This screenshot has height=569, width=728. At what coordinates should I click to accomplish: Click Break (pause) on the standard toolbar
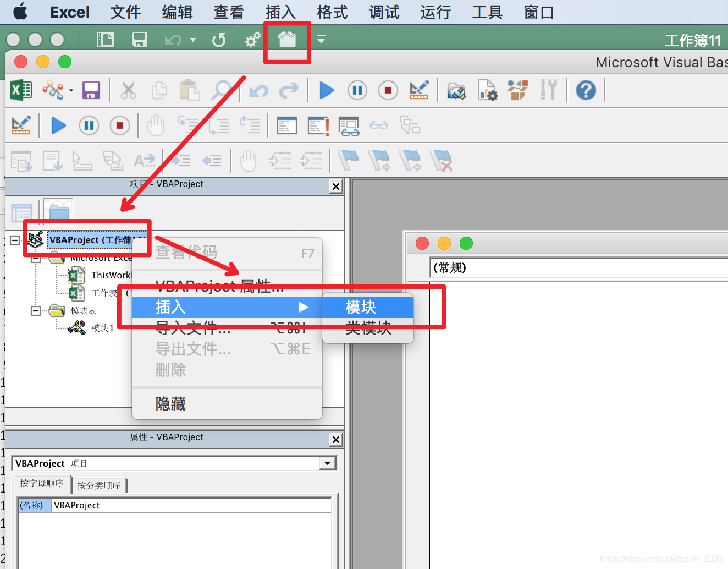[x=357, y=90]
